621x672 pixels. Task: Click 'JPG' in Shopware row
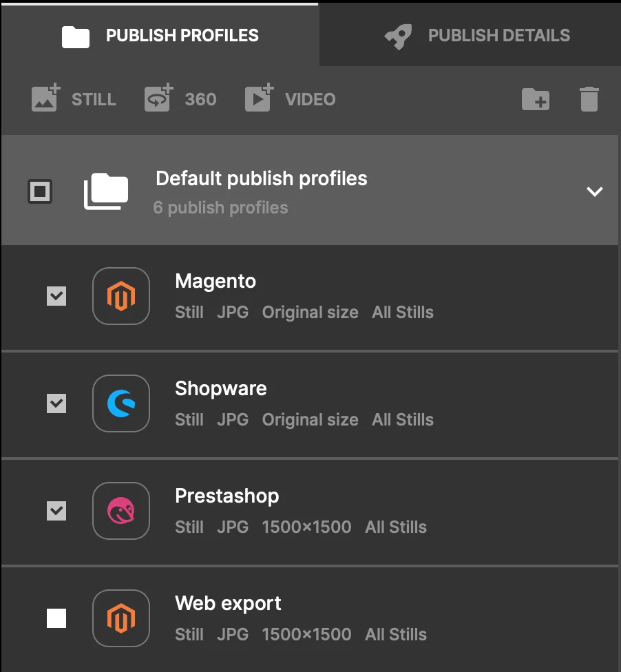coord(233,419)
